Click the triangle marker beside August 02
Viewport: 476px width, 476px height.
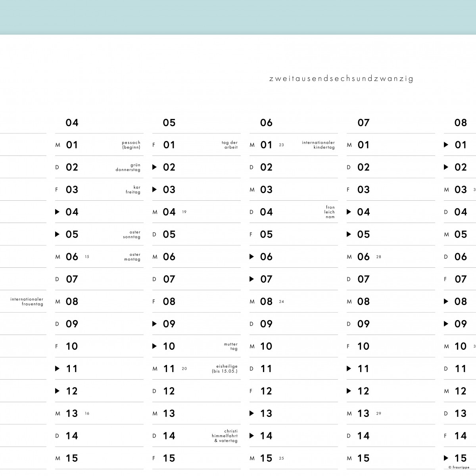(446, 167)
